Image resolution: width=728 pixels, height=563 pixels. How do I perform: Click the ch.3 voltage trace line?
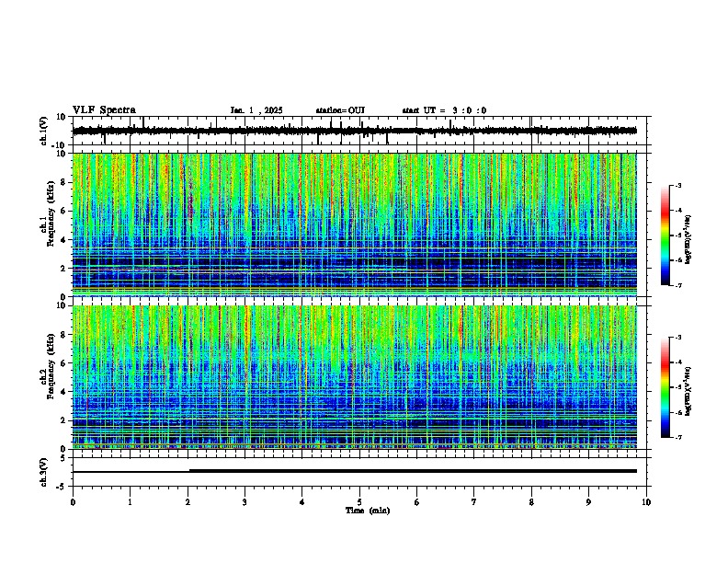point(355,471)
